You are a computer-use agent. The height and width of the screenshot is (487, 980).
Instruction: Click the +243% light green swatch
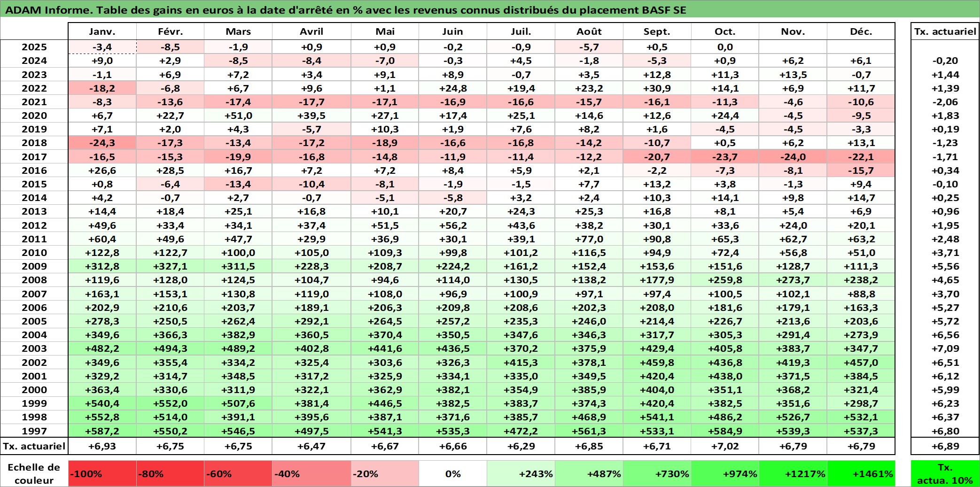click(521, 473)
